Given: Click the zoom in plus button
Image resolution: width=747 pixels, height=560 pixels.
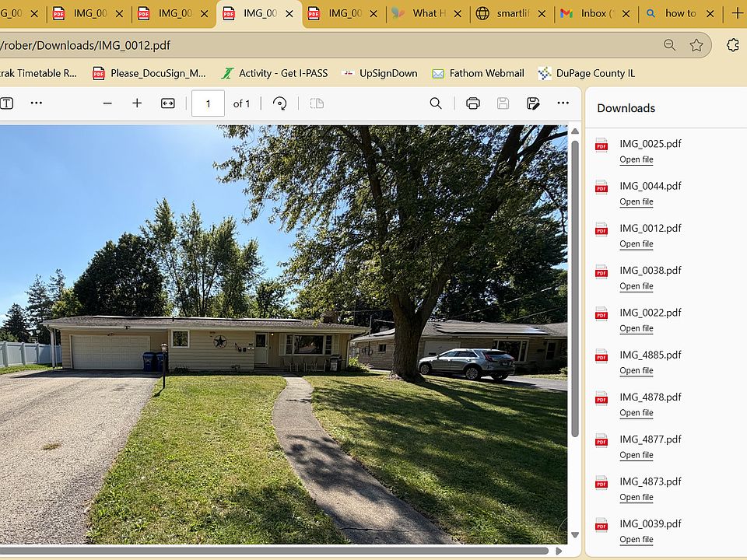Looking at the screenshot, I should click(x=137, y=103).
